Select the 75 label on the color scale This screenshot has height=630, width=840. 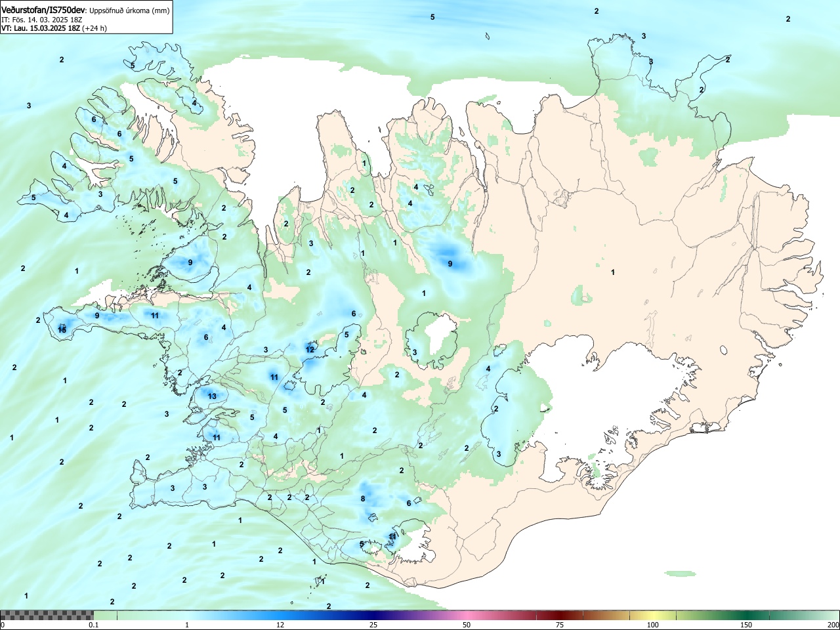coord(560,625)
